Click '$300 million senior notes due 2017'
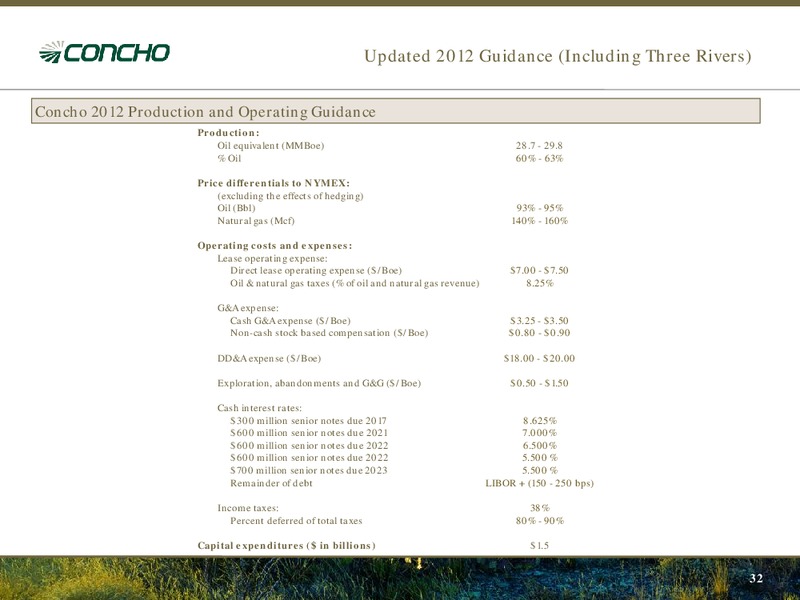800x600 pixels. (x=308, y=421)
